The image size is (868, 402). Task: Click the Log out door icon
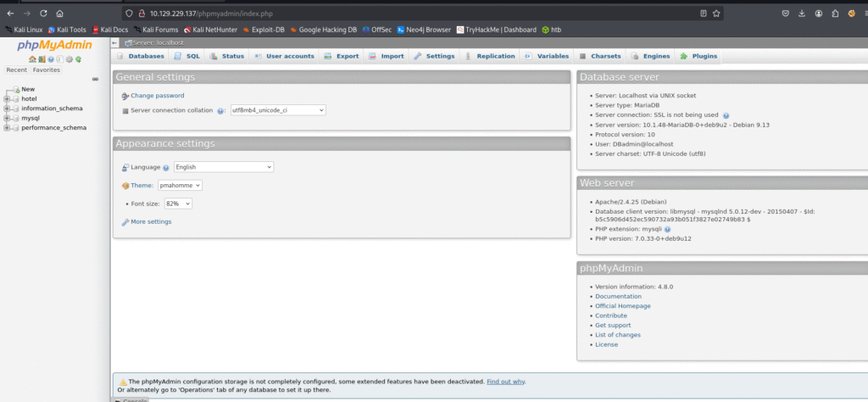pos(42,59)
